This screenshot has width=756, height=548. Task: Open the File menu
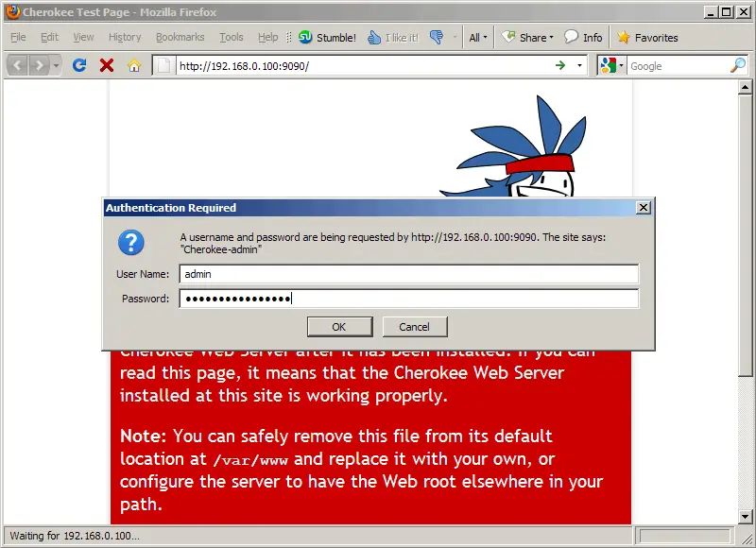coord(18,37)
